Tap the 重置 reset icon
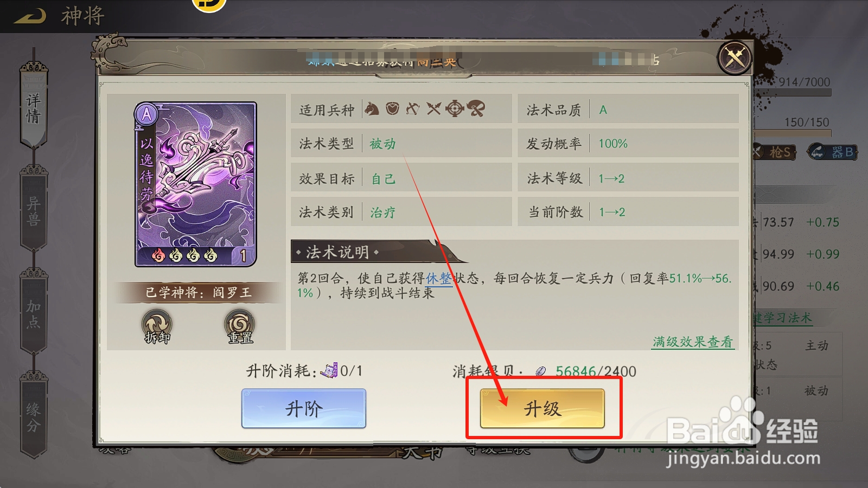Screen dimensions: 868x488 240,326
